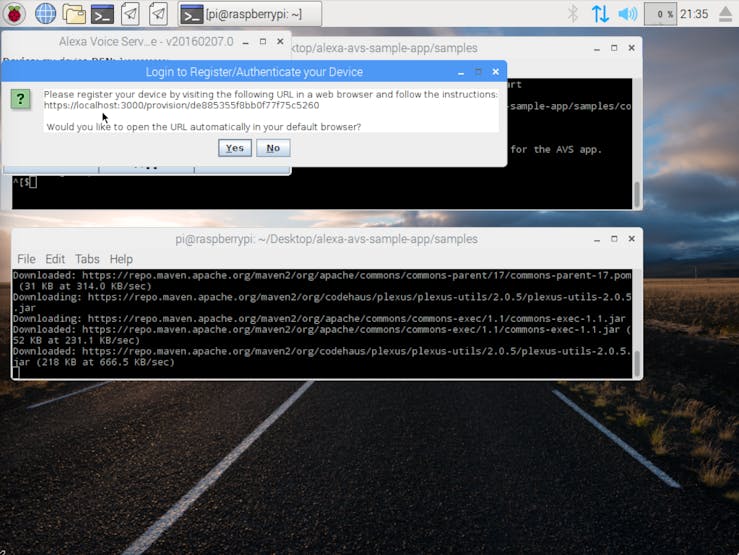Viewport: 739px width, 555px height.
Task: Launch the terminal from the panel
Action: click(102, 14)
